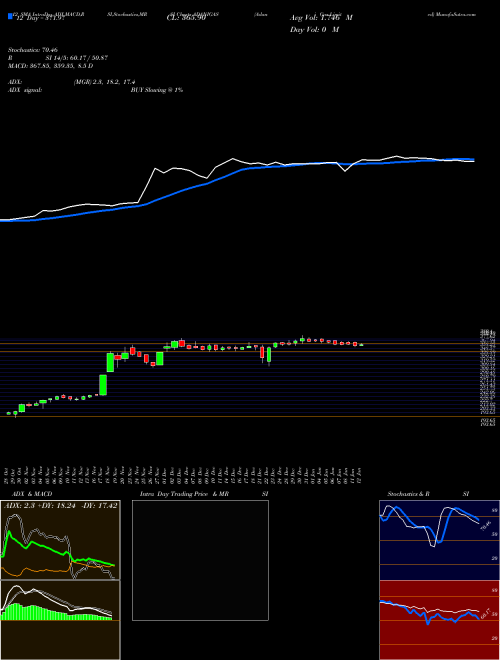
Task: Click the ADX (MGR) 2.3, 18.2, 17.4 values
Action: [x=104, y=82]
